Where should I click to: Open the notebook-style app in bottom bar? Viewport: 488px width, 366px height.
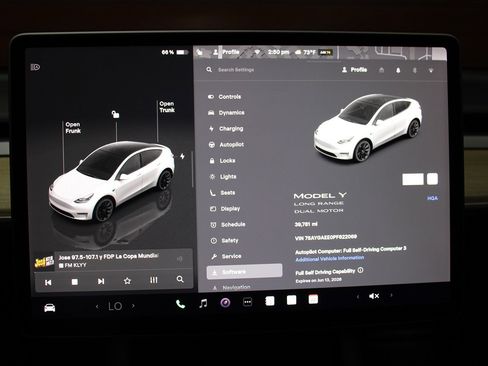[x=270, y=301]
